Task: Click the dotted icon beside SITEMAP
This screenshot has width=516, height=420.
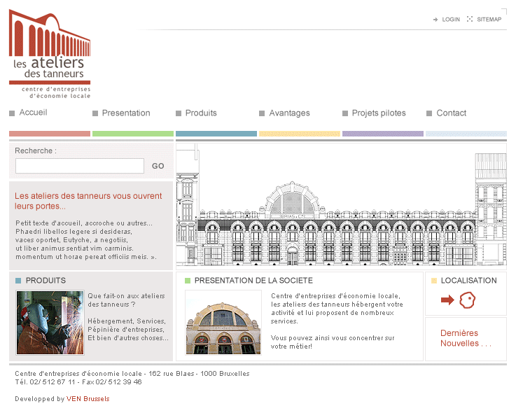Action: click(470, 19)
